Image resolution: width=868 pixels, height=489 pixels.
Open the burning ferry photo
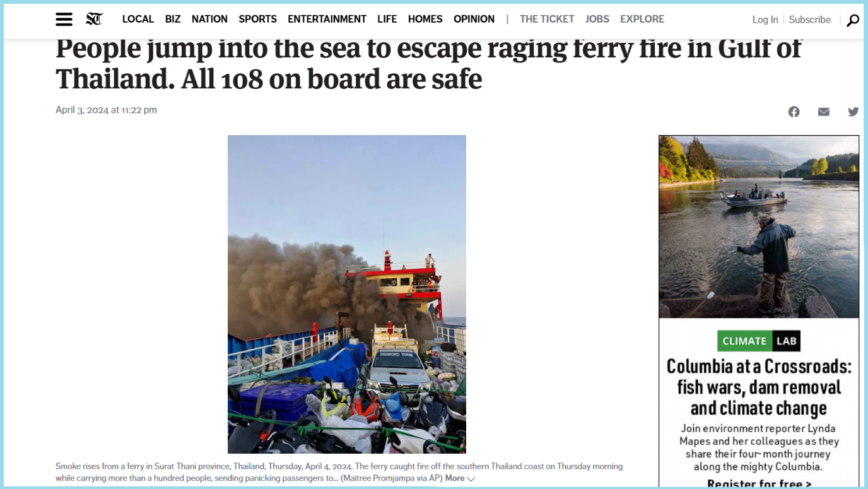tap(347, 294)
